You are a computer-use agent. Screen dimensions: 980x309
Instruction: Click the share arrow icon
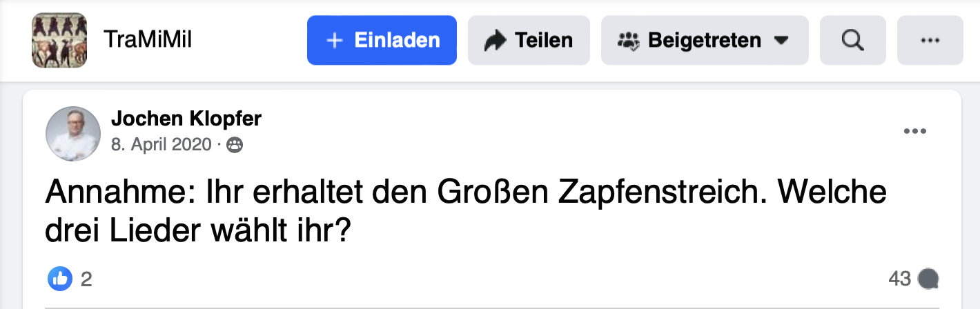(x=495, y=41)
